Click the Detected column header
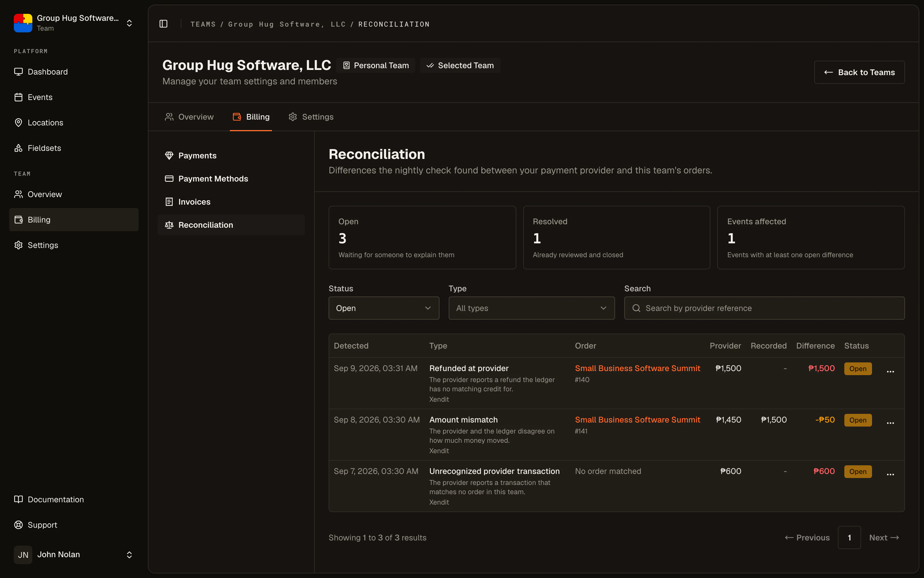The height and width of the screenshot is (578, 924). [351, 346]
